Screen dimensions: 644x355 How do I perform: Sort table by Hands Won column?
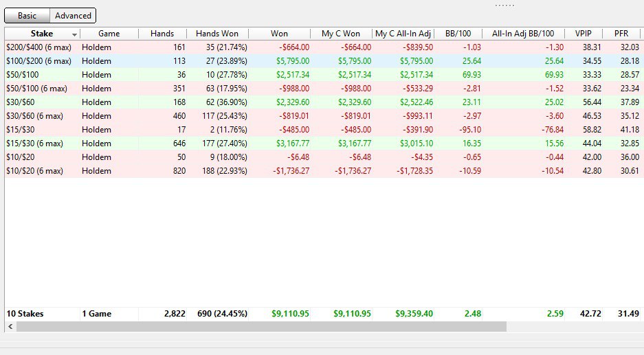click(x=217, y=34)
